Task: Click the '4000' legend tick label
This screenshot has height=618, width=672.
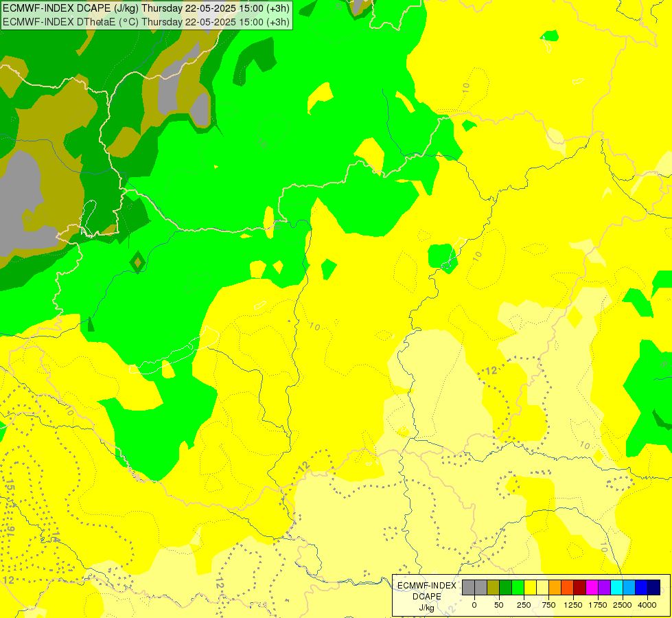Action: [x=647, y=605]
